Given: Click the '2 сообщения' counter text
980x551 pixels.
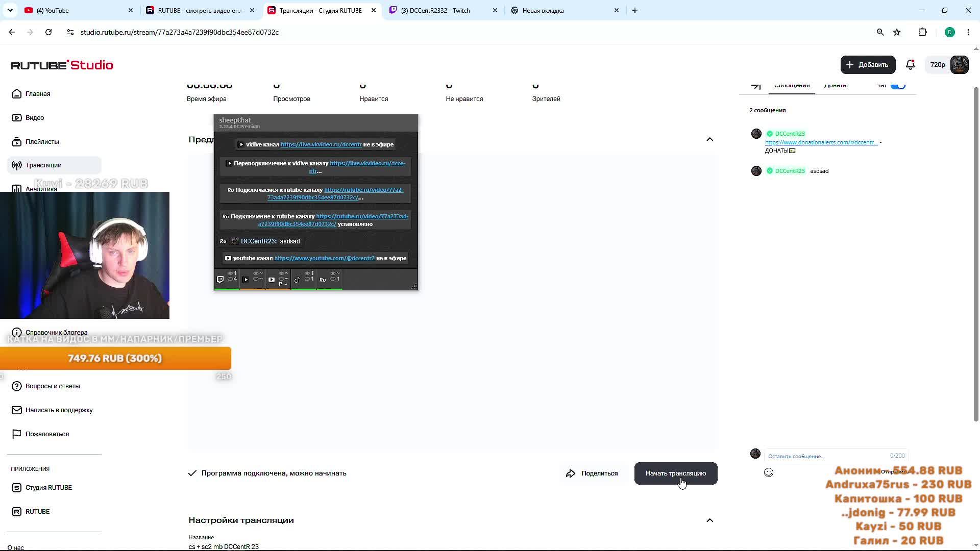Looking at the screenshot, I should click(x=767, y=110).
